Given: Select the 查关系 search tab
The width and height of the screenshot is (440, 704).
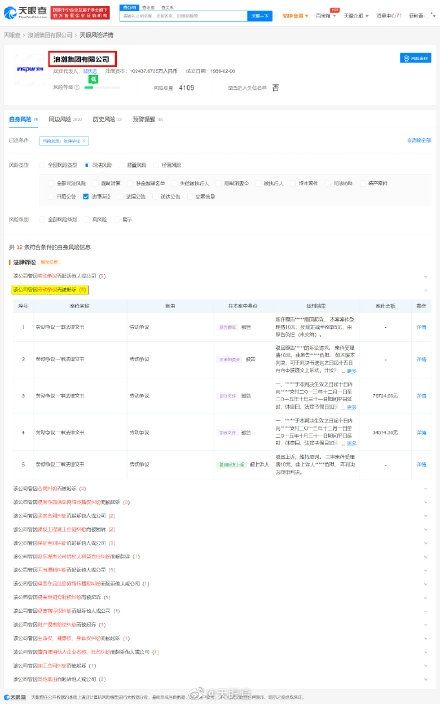Looking at the screenshot, I should (167, 8).
